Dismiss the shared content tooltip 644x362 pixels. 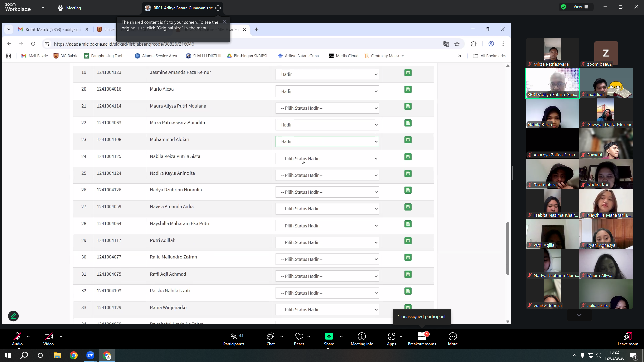click(225, 22)
